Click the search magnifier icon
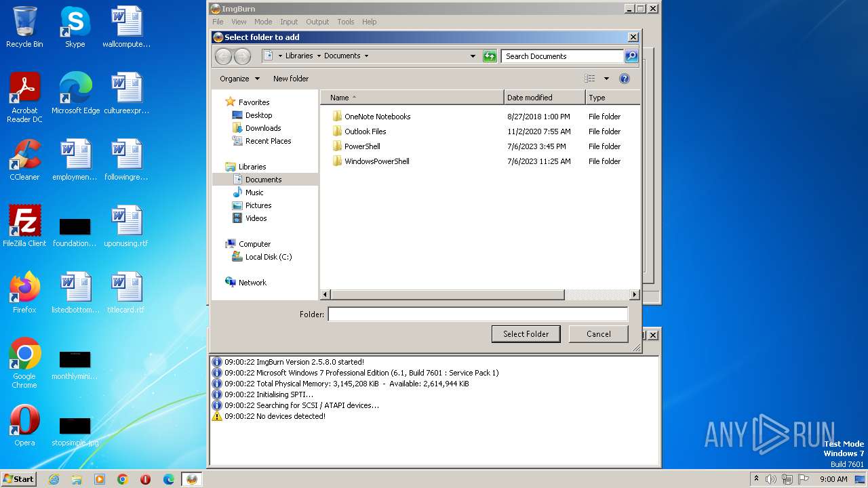The width and height of the screenshot is (868, 488). point(631,56)
